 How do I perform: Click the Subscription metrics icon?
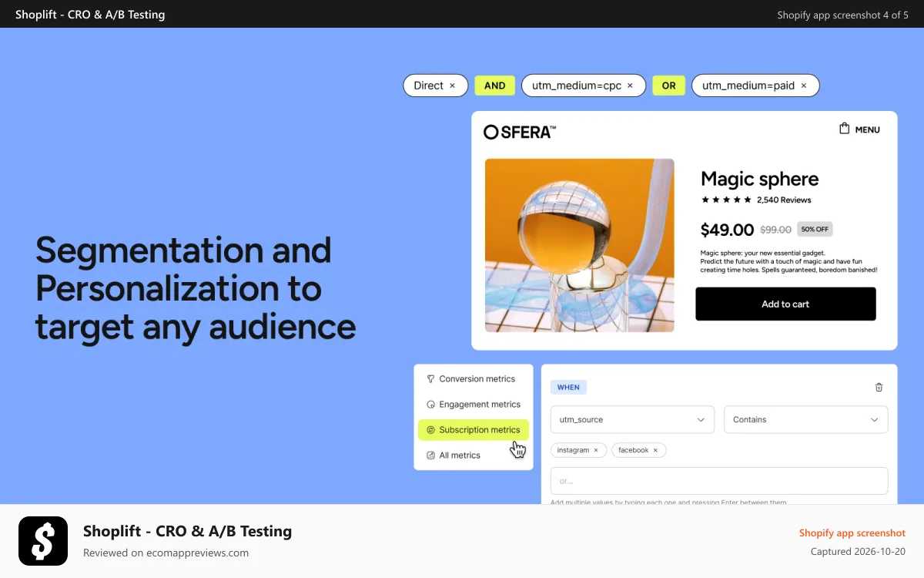pos(430,429)
